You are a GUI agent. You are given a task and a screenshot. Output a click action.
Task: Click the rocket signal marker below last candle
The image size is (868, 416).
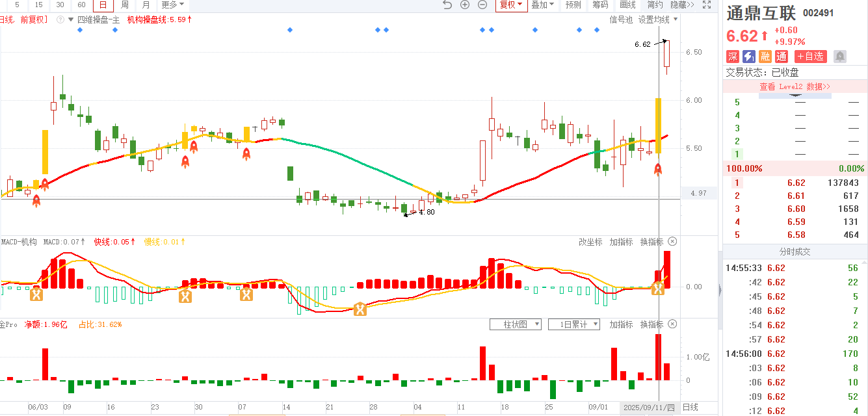658,170
